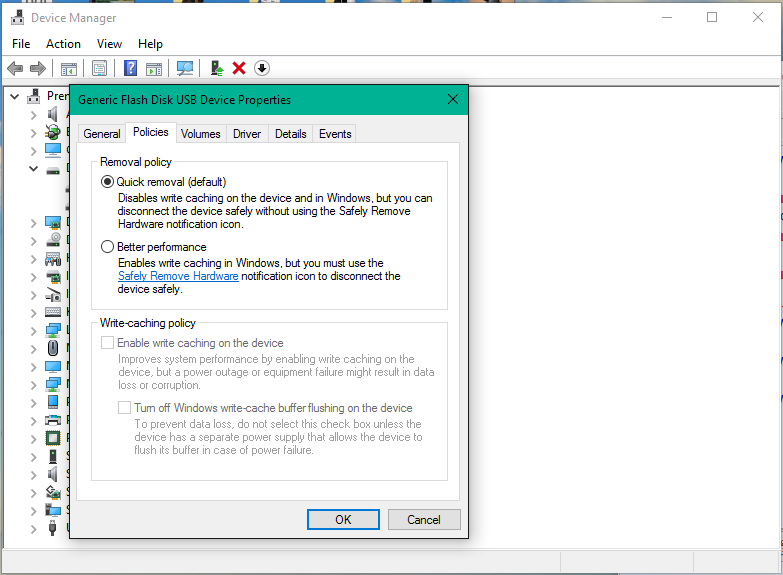Image resolution: width=783 pixels, height=575 pixels.
Task: Select the Quick removal (default) radio button
Action: tap(107, 182)
